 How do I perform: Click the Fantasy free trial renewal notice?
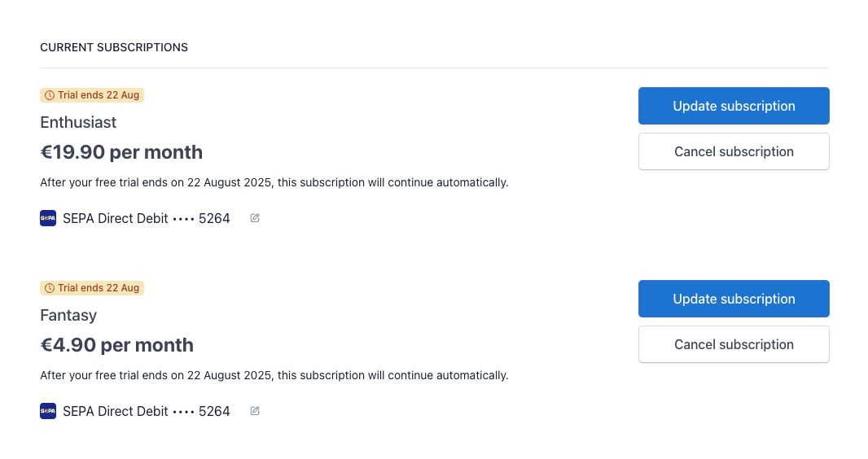tap(274, 375)
